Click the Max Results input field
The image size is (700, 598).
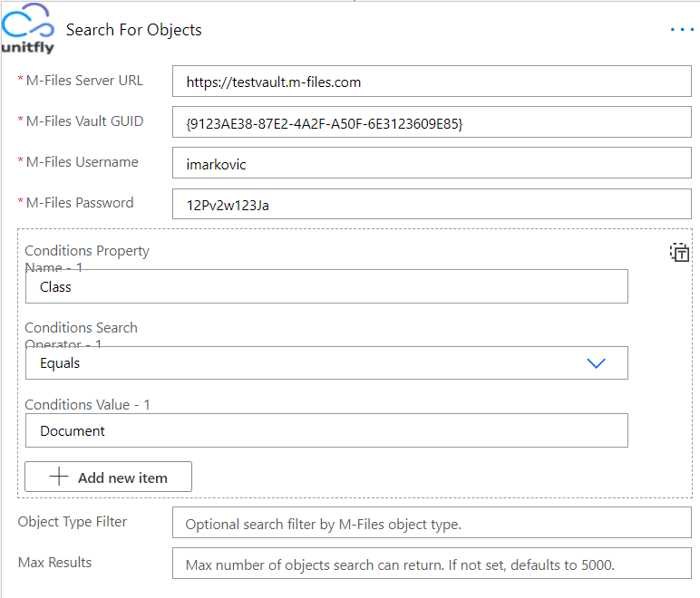coord(432,564)
